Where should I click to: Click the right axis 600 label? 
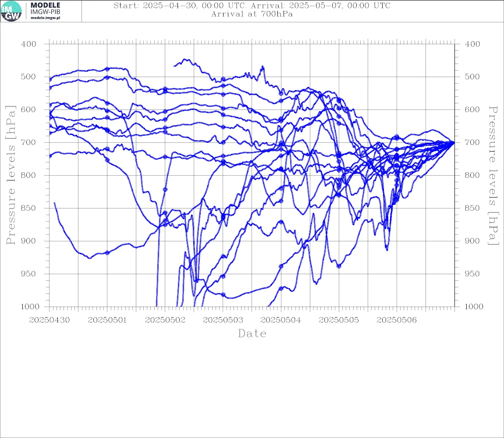coord(472,109)
